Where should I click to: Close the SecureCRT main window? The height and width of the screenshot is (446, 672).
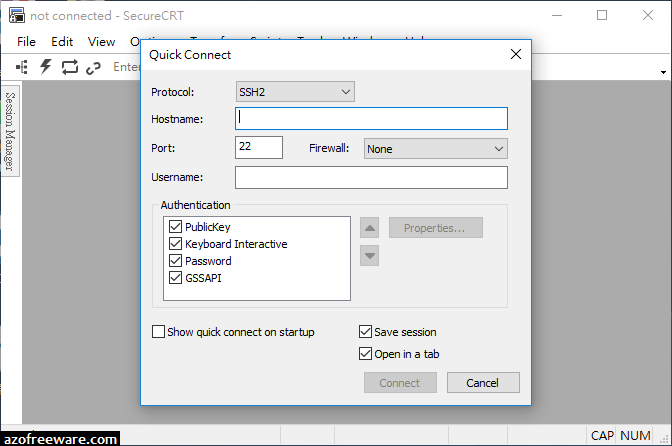(x=648, y=15)
